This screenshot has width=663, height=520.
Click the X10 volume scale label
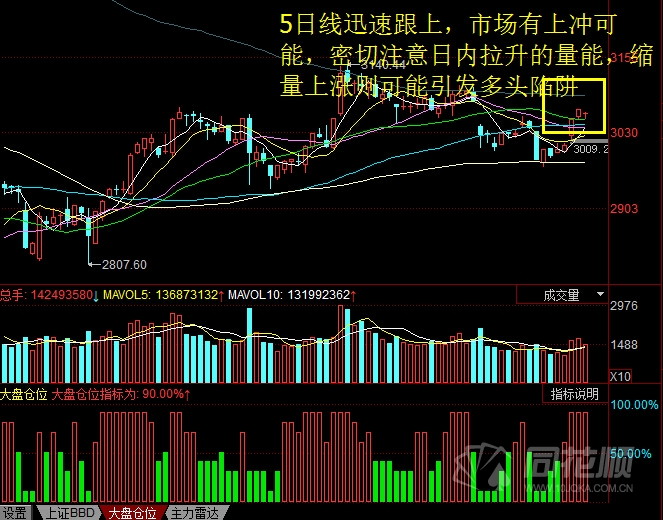tap(621, 376)
